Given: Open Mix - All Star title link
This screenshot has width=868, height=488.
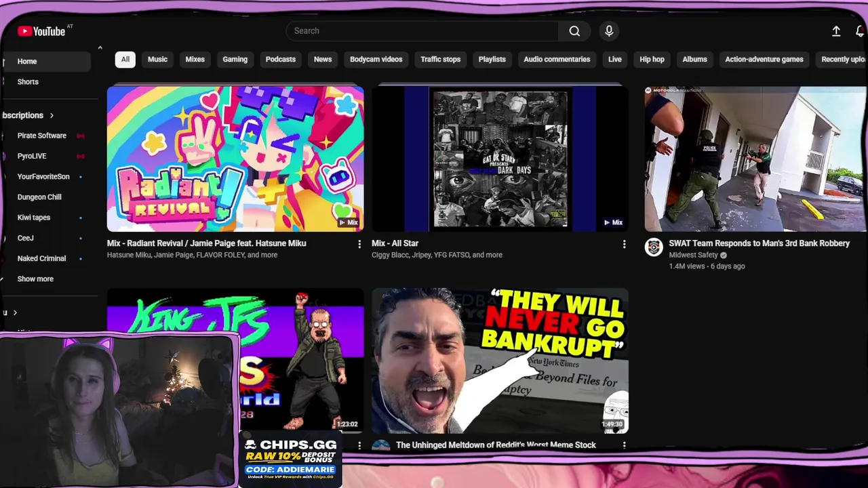Looking at the screenshot, I should 395,243.
